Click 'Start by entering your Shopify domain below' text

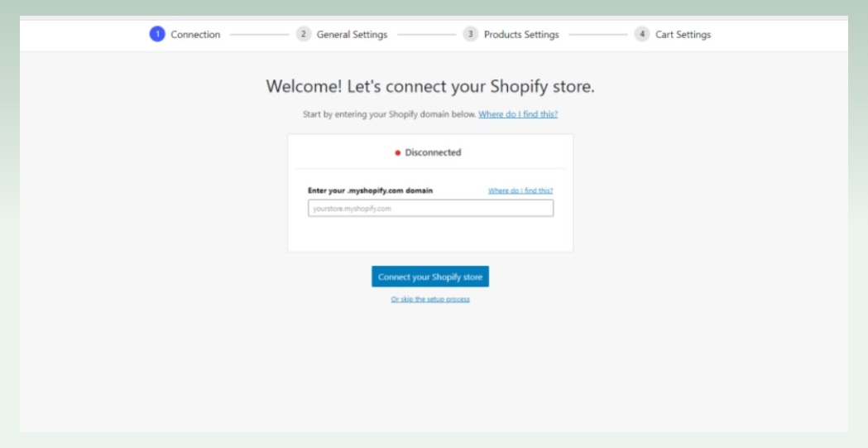pos(389,114)
